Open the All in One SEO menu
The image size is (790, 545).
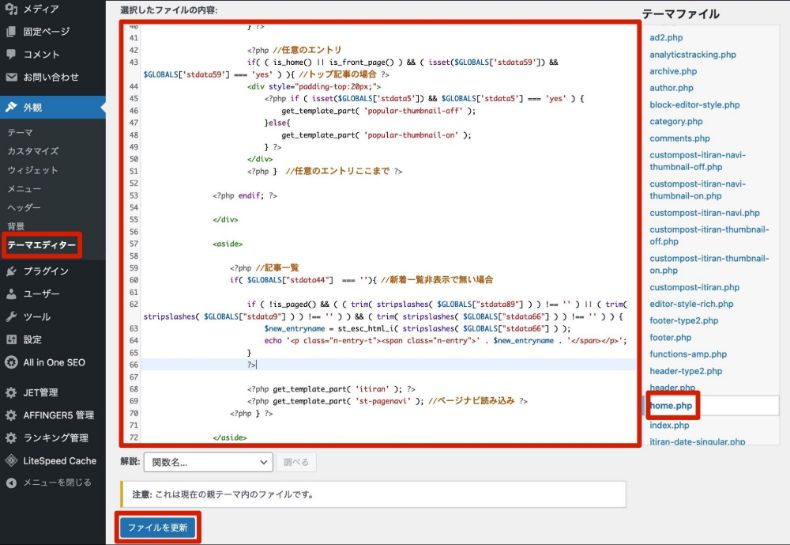tap(53, 362)
